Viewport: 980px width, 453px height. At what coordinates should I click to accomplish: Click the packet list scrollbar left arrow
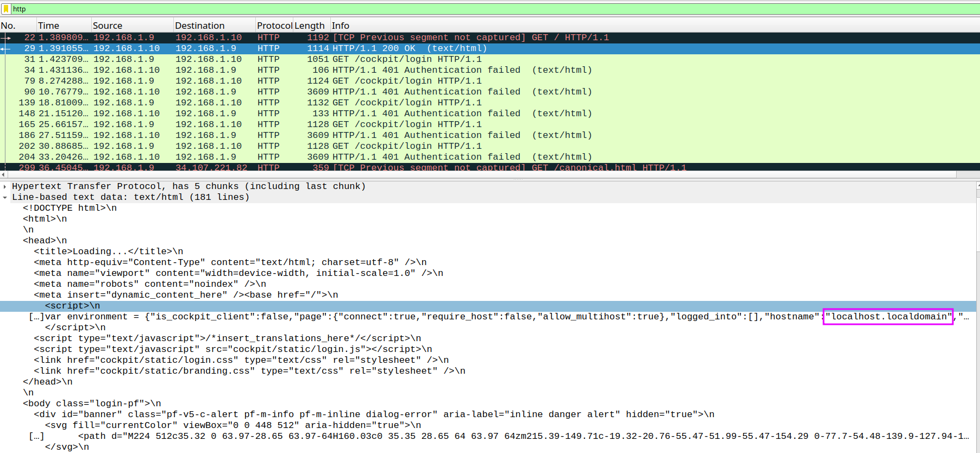coord(3,174)
